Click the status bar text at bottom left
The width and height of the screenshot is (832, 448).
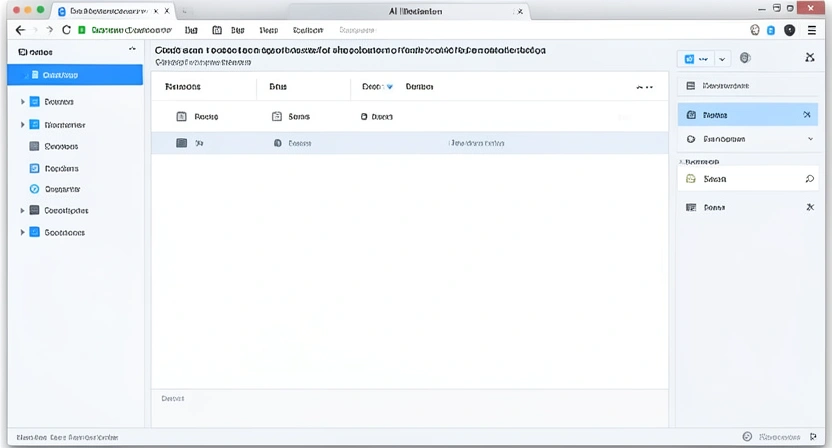(x=67, y=437)
